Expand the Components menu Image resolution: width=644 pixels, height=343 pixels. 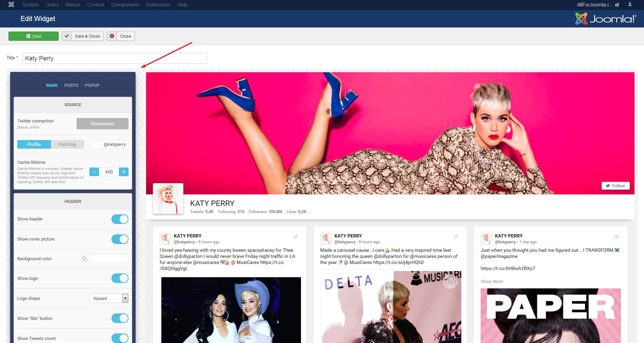(x=125, y=5)
